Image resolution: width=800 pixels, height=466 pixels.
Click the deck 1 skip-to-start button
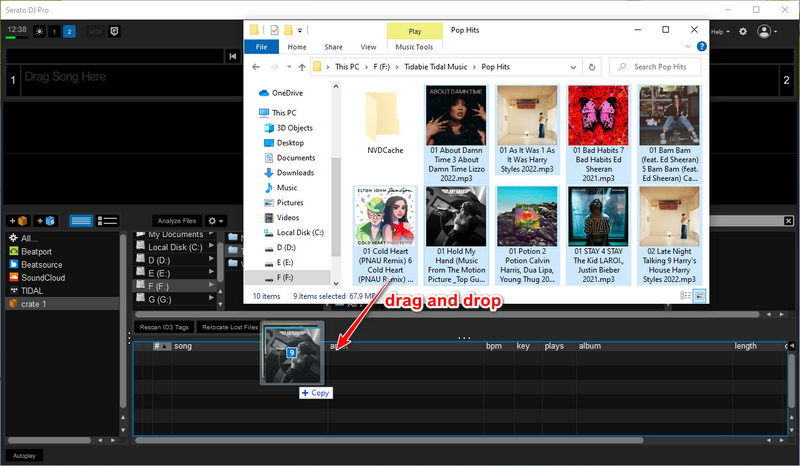[233, 56]
